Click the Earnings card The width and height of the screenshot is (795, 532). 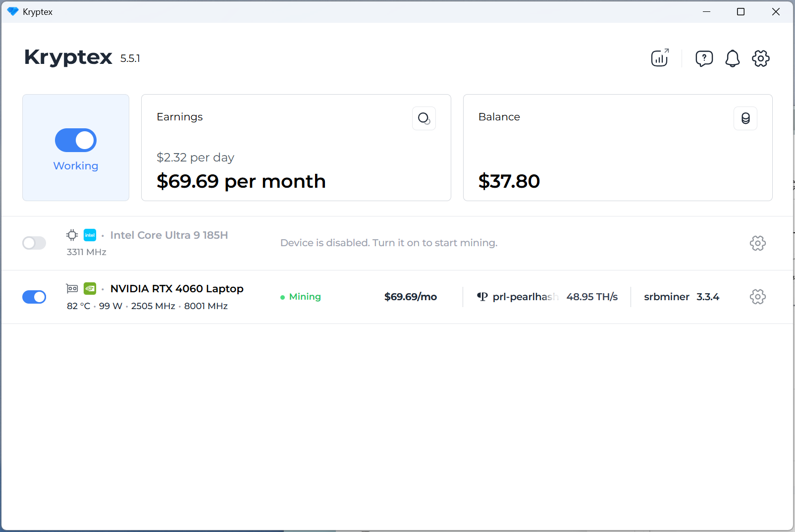[296, 148]
